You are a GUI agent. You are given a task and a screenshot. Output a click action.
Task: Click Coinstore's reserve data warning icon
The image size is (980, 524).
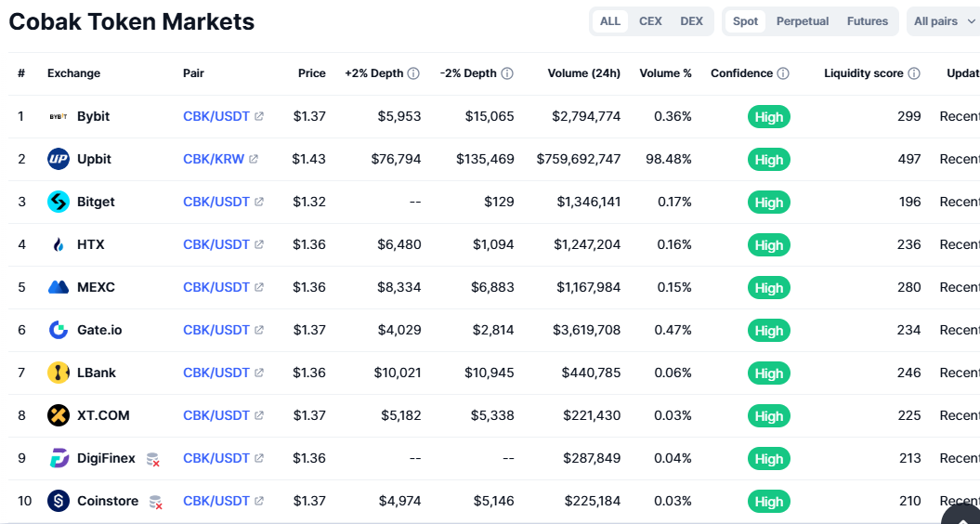click(x=156, y=502)
